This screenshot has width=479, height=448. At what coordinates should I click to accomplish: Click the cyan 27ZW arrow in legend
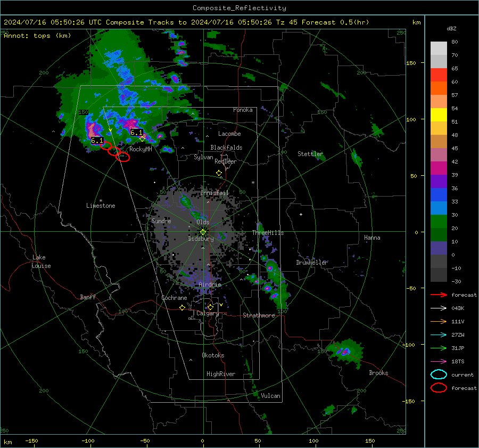(439, 335)
